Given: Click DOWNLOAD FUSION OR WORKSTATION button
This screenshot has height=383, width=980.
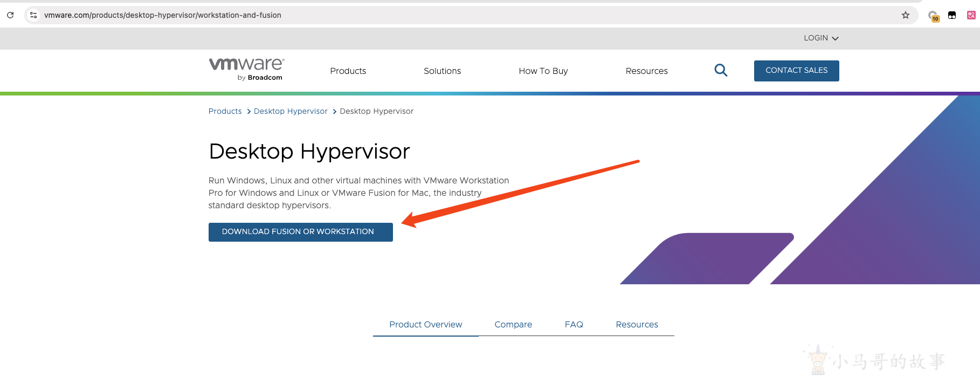Looking at the screenshot, I should 300,232.
